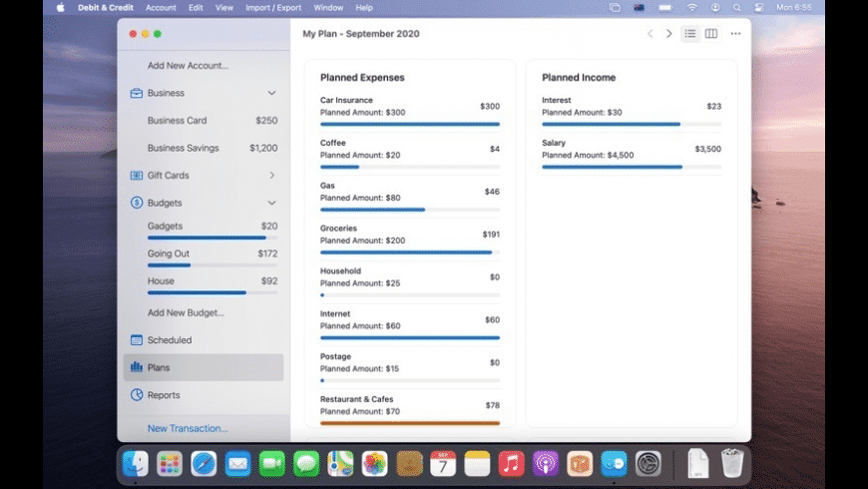Open the more options ellipsis menu
This screenshot has width=868, height=489.
pyautogui.click(x=735, y=34)
